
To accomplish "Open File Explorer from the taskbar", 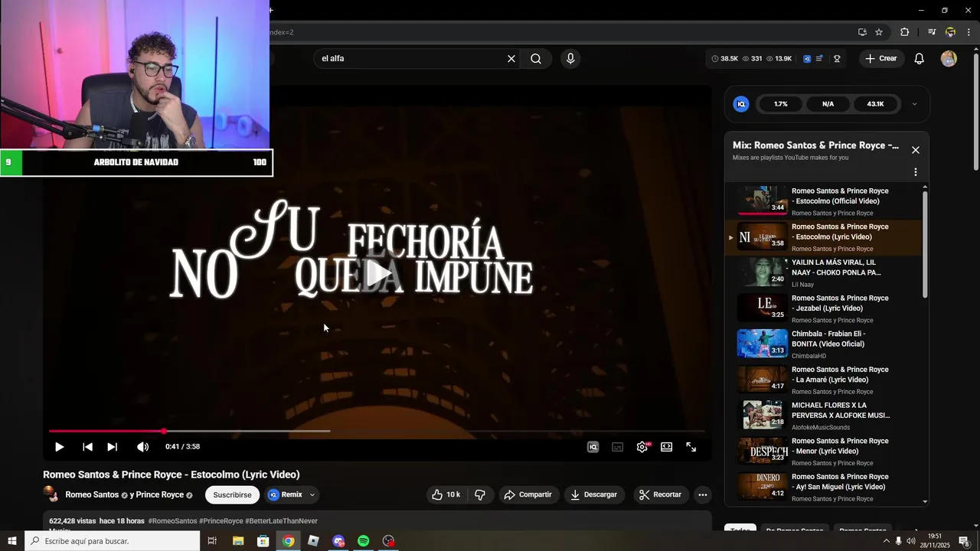I will (238, 541).
